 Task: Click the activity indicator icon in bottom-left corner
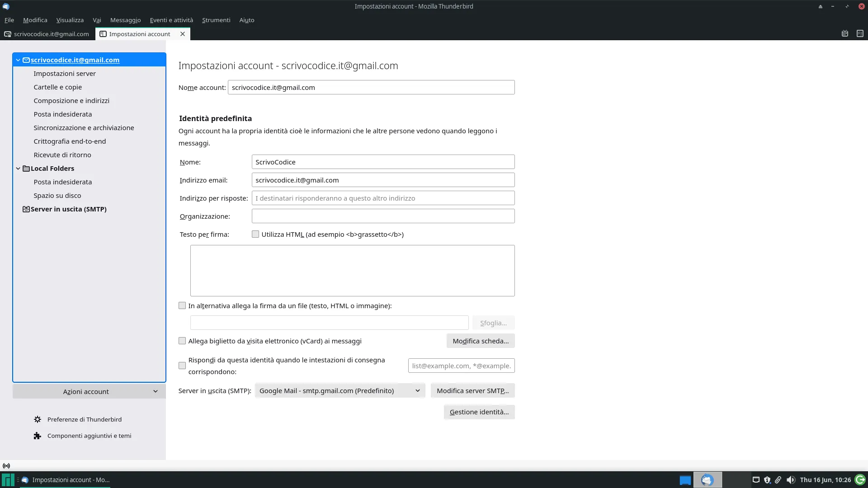(x=7, y=465)
